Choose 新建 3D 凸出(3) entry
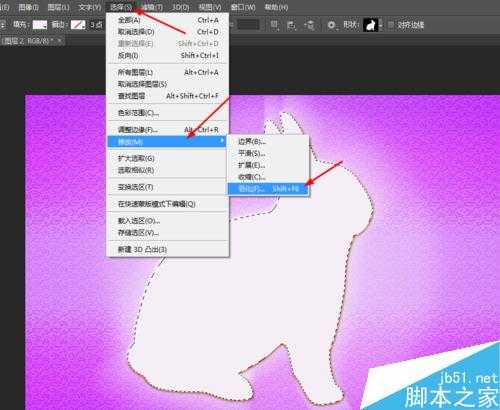The width and height of the screenshot is (500, 410). click(168, 249)
